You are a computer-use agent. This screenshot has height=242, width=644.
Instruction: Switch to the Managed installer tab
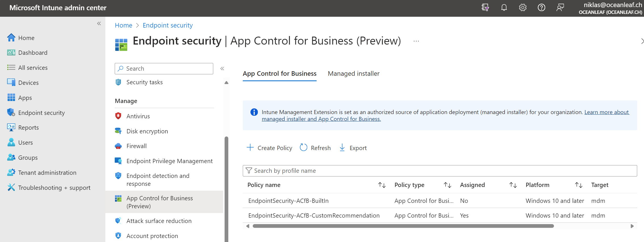(x=354, y=73)
